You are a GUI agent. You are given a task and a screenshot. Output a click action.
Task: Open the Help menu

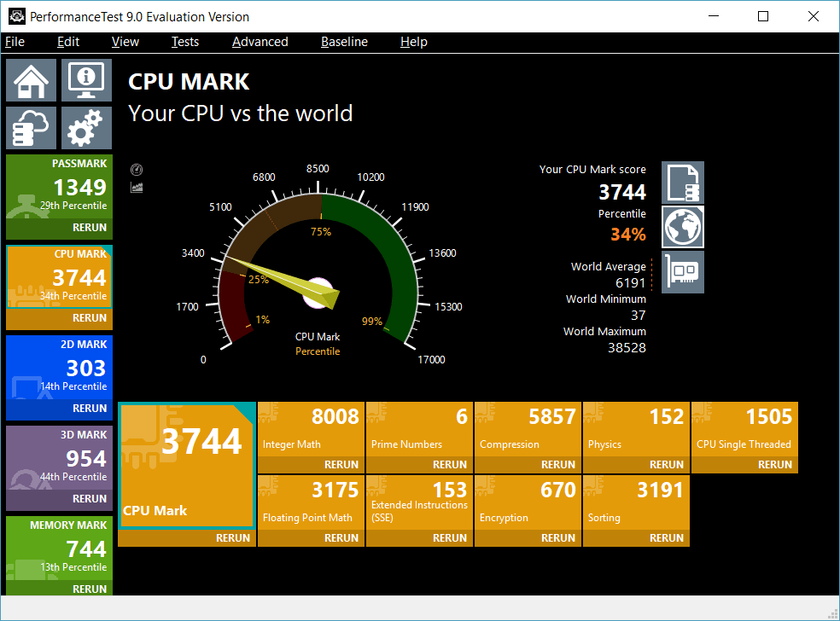413,42
